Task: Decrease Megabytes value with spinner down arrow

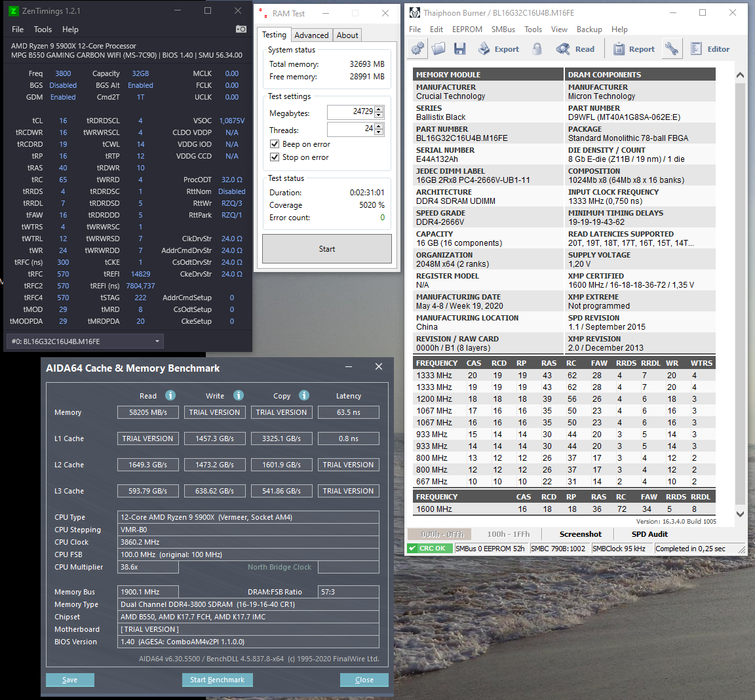Action: click(379, 115)
